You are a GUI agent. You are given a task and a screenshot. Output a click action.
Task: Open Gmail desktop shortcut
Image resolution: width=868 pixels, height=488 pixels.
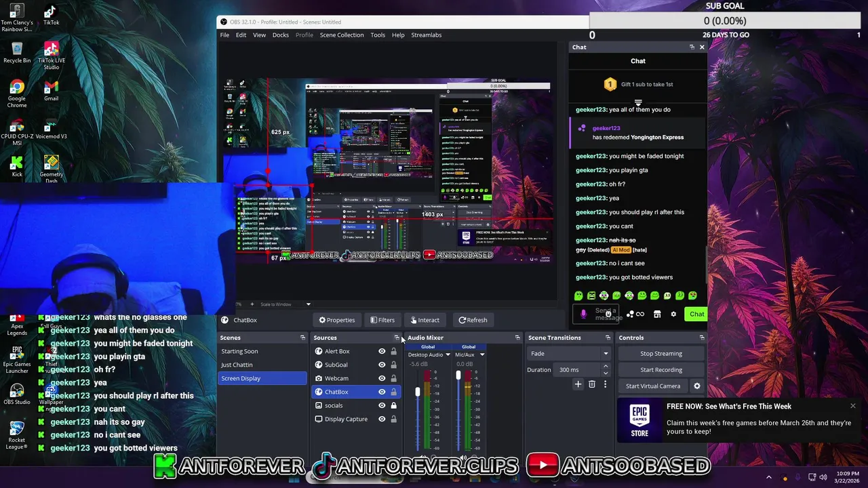pos(51,91)
